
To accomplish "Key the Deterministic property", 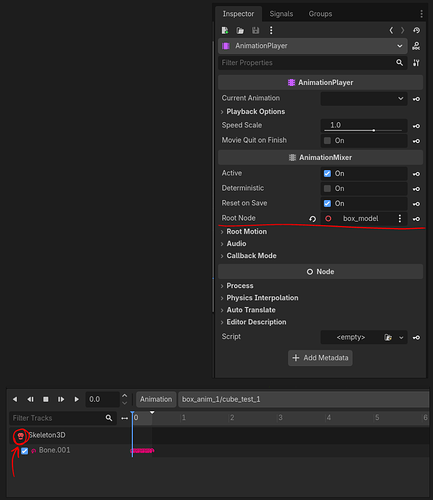I will click(416, 189).
